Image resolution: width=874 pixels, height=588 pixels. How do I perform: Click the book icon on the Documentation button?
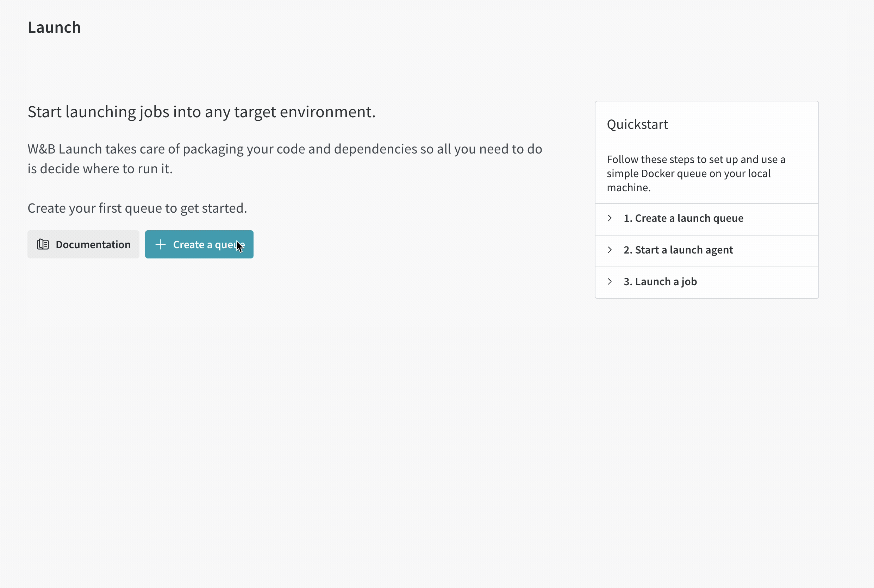click(43, 244)
